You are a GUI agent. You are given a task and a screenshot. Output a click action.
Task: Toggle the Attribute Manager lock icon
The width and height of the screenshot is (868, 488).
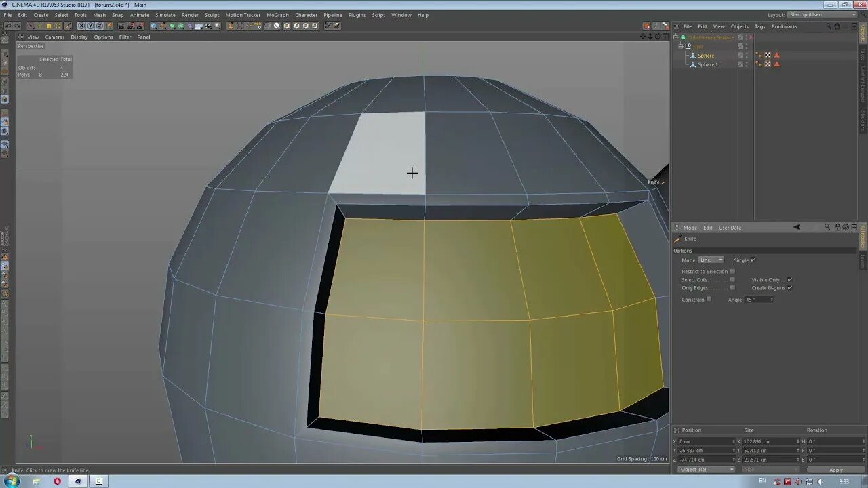pyautogui.click(x=837, y=228)
